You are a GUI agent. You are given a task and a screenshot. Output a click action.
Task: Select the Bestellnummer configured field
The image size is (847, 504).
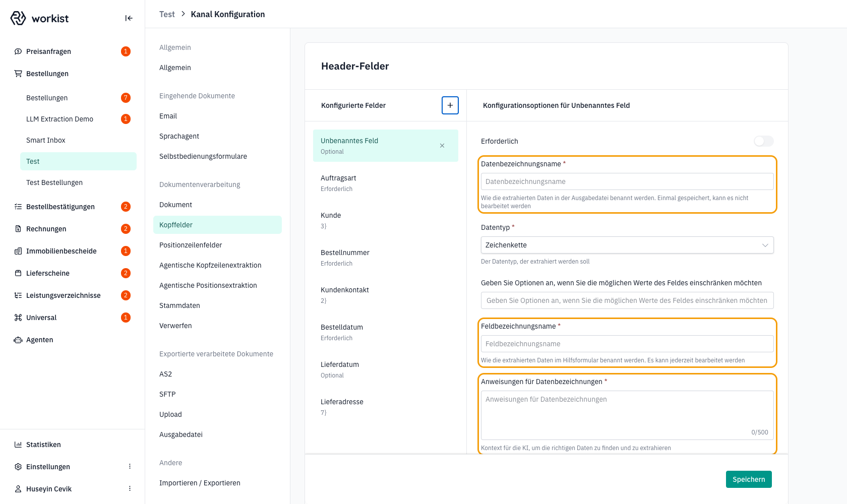386,258
